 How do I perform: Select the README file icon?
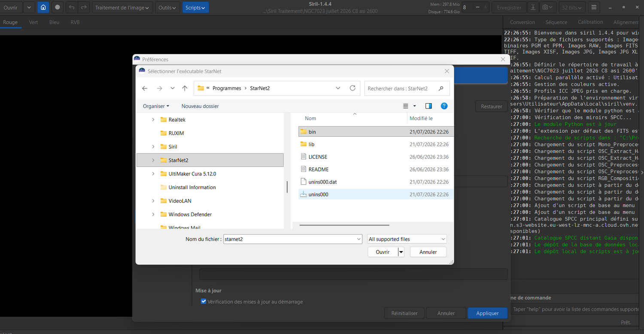tap(303, 169)
